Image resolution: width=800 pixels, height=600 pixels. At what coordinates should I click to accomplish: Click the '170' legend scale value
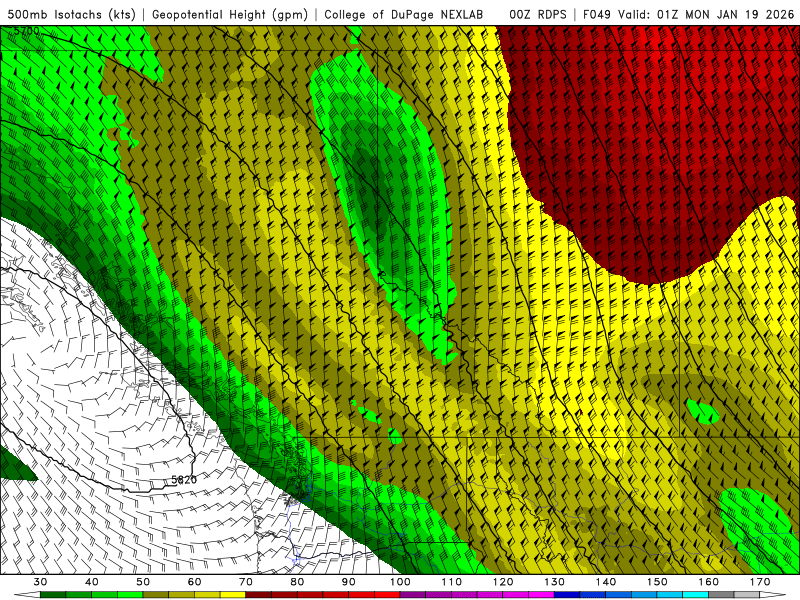(760, 582)
